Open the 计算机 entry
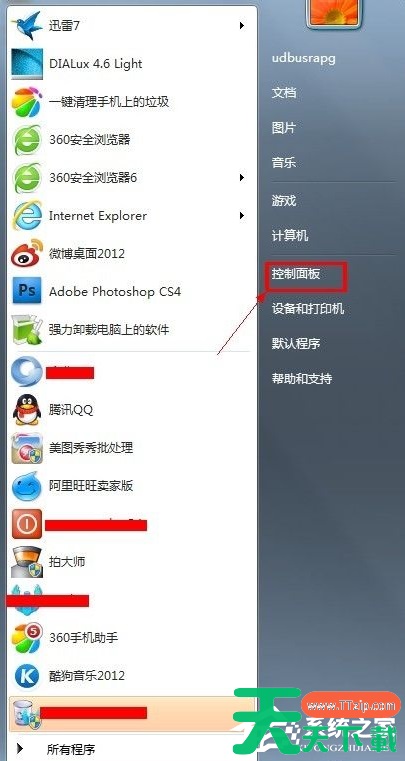The height and width of the screenshot is (761, 405). (290, 236)
